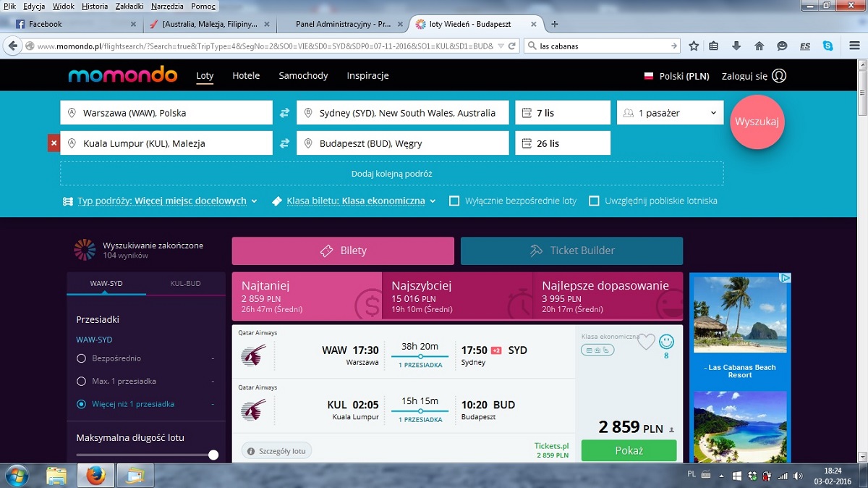Bookmark this page with the star icon
The height and width of the screenshot is (488, 868).
pos(694,46)
